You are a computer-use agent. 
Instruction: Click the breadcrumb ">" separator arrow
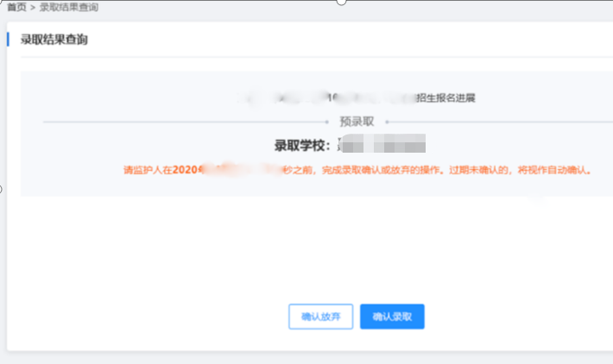pyautogui.click(x=33, y=7)
